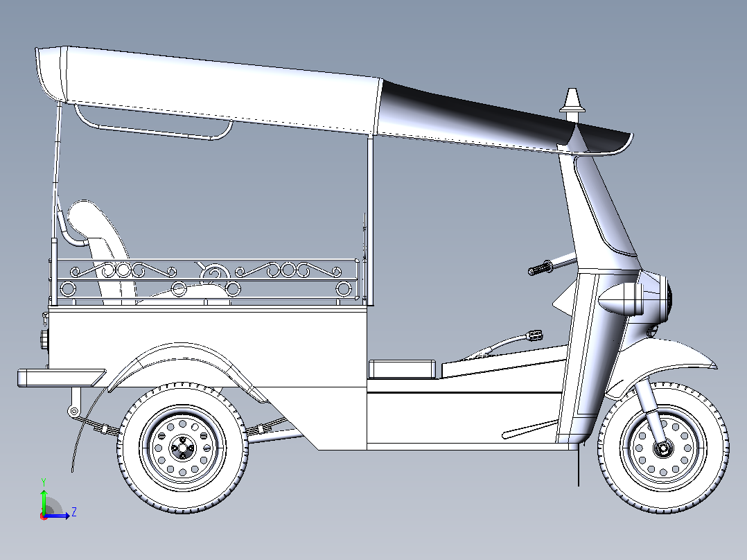Screen dimensions: 747x560
Task: Select the handlebar grip
Action: [x=540, y=268]
